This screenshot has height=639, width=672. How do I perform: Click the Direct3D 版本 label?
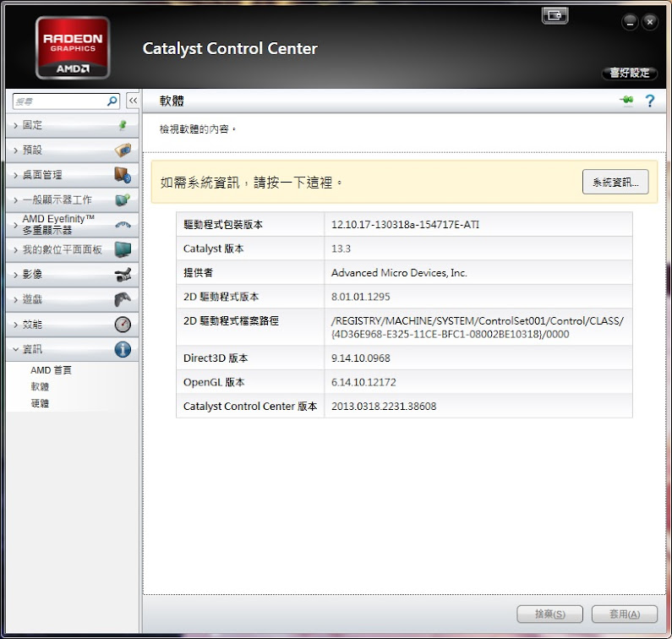click(216, 358)
